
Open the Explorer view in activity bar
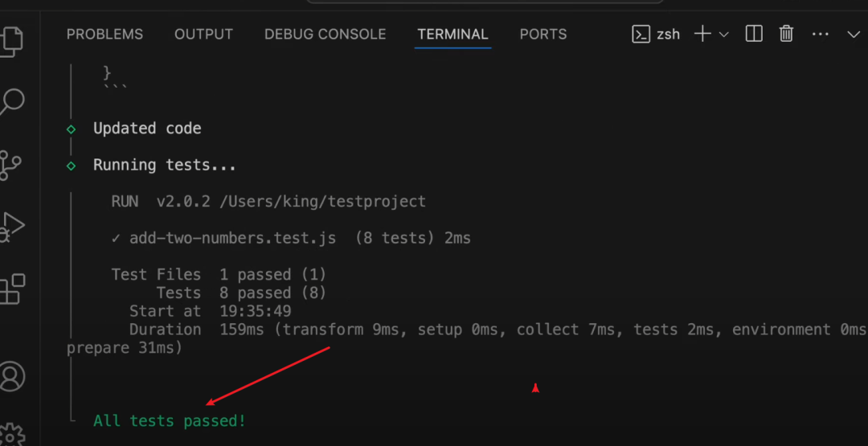(x=11, y=40)
